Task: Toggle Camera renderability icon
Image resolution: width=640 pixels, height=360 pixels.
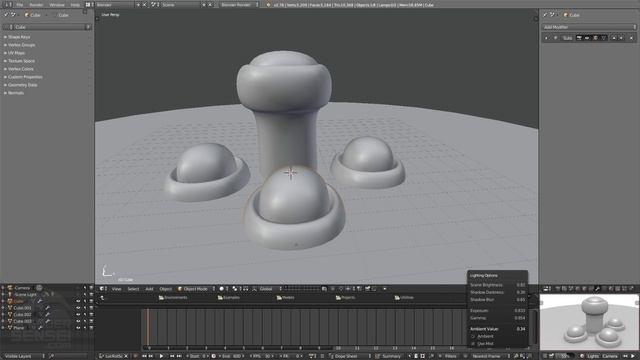Action: pyautogui.click(x=91, y=288)
